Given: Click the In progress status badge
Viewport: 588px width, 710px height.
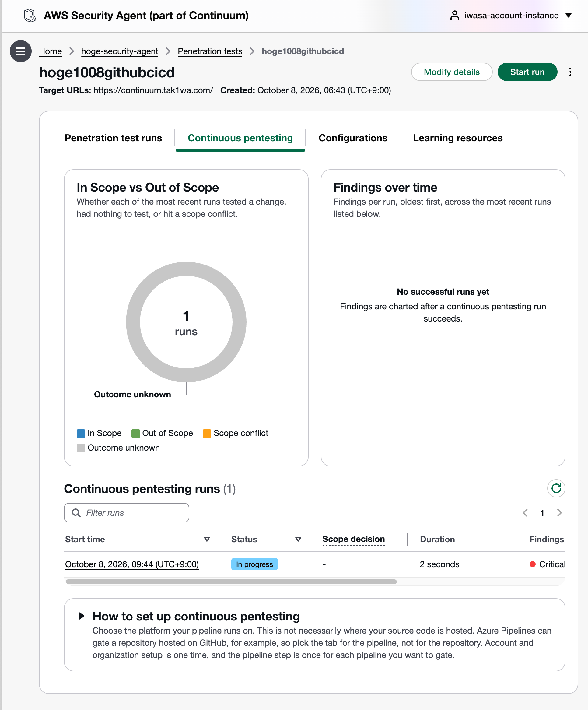Looking at the screenshot, I should pyautogui.click(x=254, y=564).
